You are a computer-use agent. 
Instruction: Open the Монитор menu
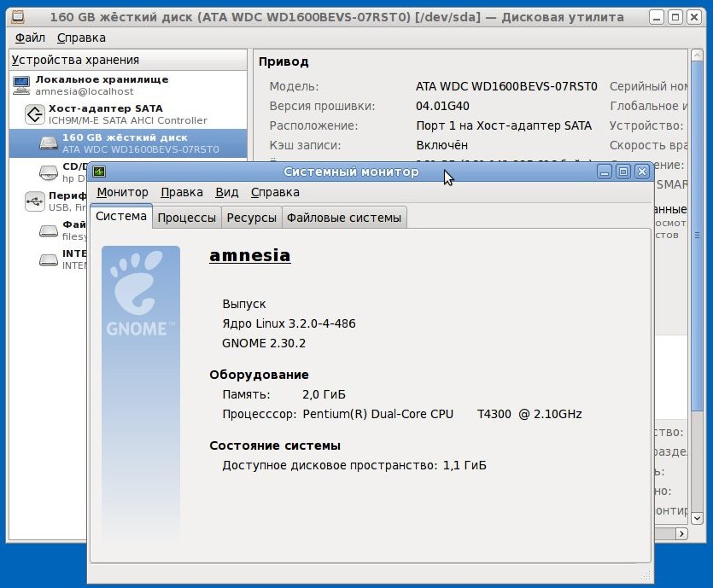pos(122,192)
